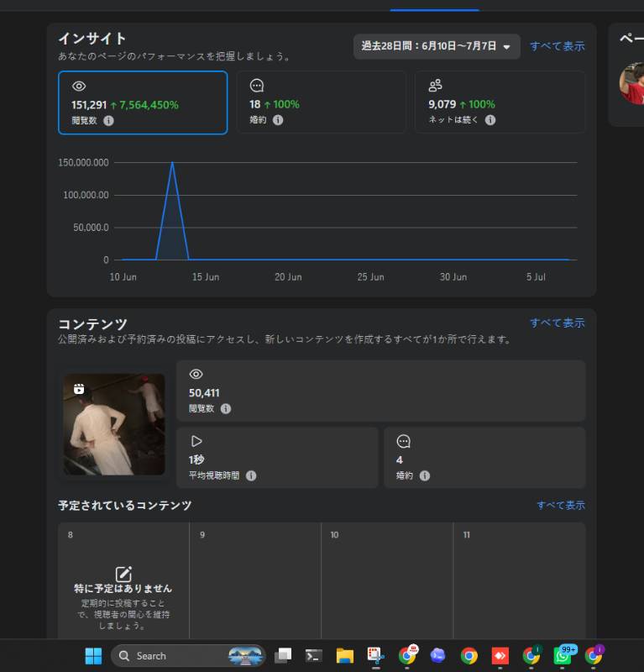Image resolution: width=644 pixels, height=672 pixels.
Task: Click info icon beside net follows label
Action: (490, 120)
